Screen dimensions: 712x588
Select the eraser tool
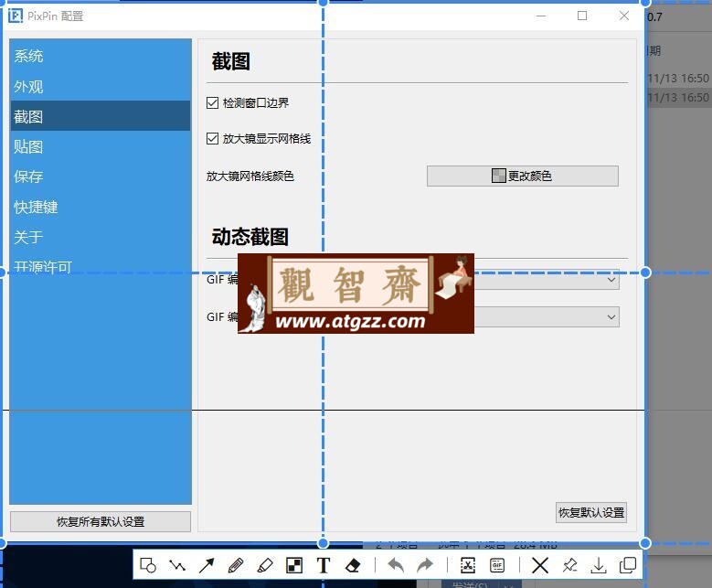click(x=353, y=566)
